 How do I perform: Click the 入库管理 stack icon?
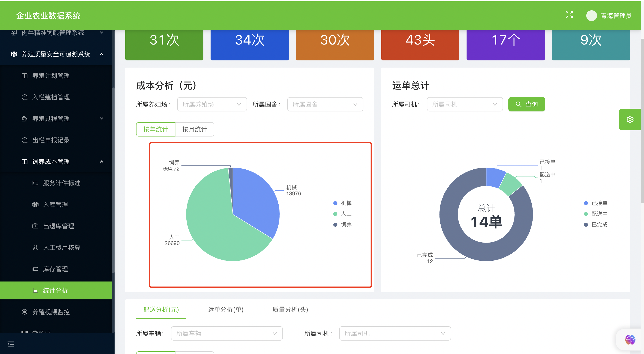tap(35, 205)
